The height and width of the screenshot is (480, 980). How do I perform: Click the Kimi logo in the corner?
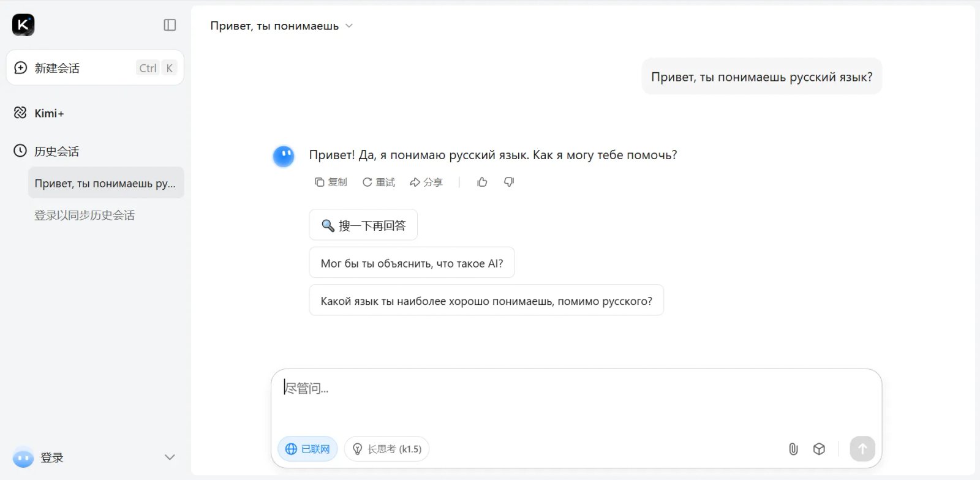23,24
